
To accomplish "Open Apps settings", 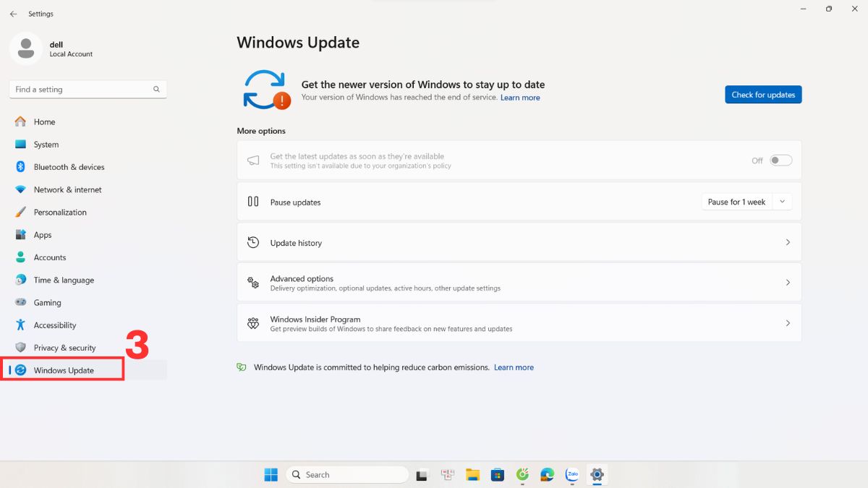I will 43,234.
